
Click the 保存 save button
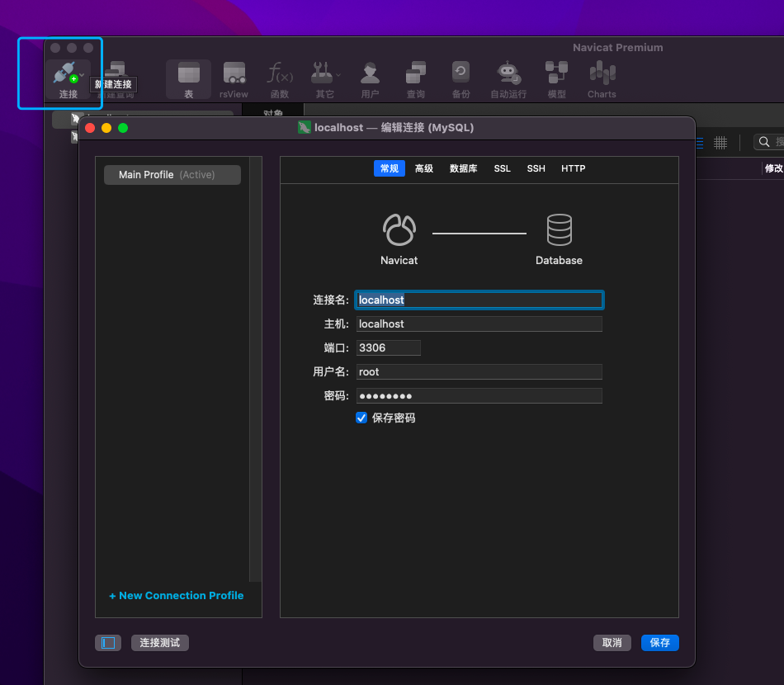660,643
